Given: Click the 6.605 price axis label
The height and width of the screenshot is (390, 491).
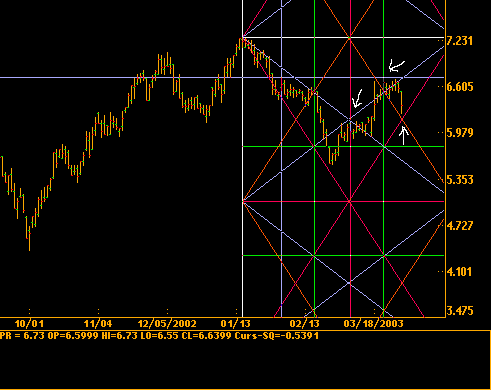Looking at the screenshot, I should pos(460,87).
